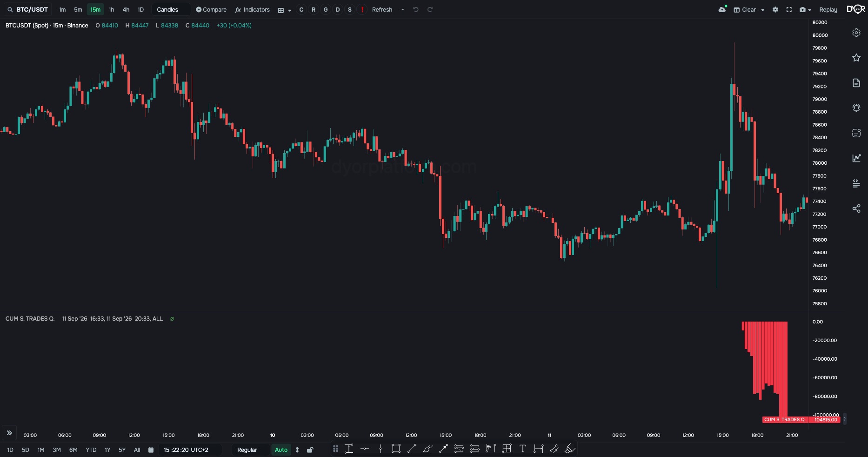This screenshot has height=457, width=868.
Task: Expand the left panel with double chevron
Action: click(x=9, y=433)
